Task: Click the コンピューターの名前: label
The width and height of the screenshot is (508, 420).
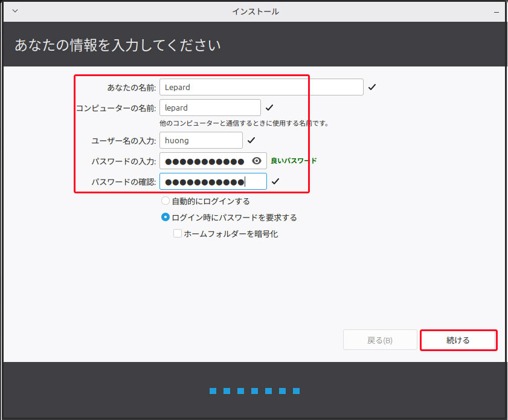Action: (116, 108)
